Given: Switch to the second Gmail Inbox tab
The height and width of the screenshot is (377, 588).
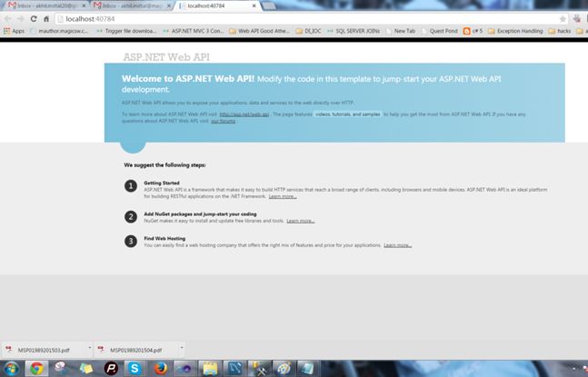Looking at the screenshot, I should pos(131,6).
